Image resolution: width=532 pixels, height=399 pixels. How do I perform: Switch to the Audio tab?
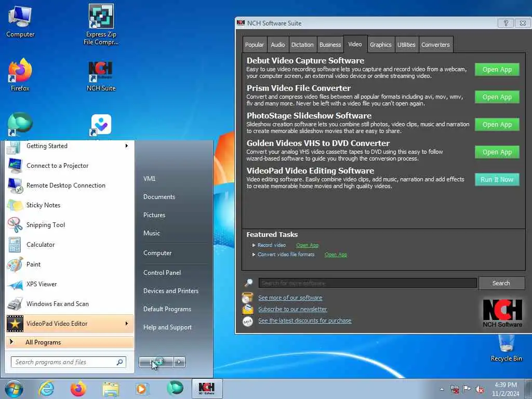pos(277,45)
